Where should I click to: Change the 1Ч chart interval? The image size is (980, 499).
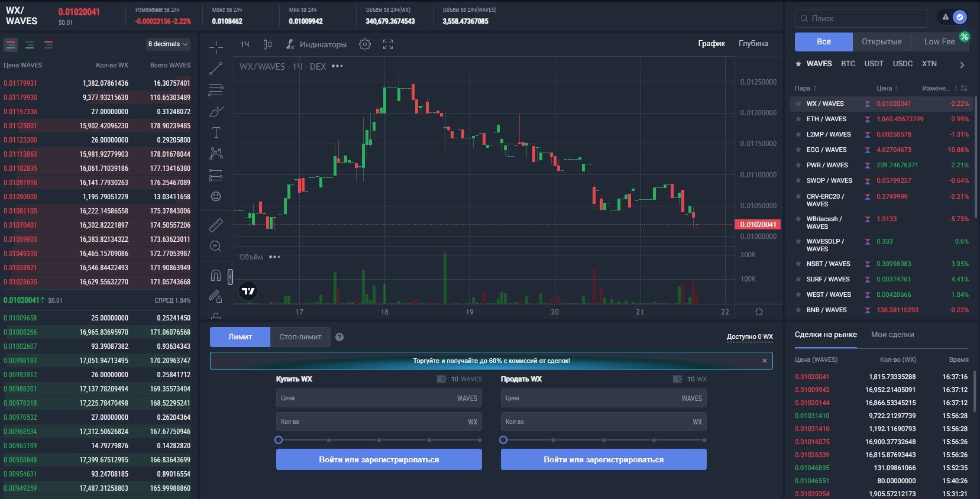(x=245, y=44)
